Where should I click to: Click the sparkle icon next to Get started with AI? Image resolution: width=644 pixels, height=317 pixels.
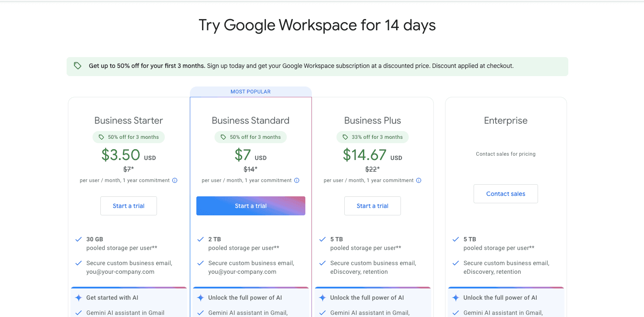[x=78, y=298]
